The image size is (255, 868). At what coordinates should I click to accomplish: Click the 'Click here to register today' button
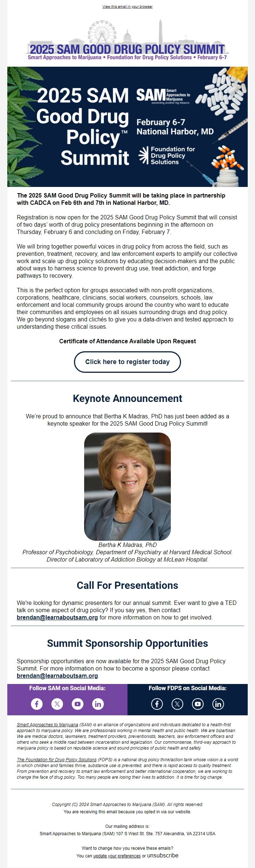(x=127, y=362)
